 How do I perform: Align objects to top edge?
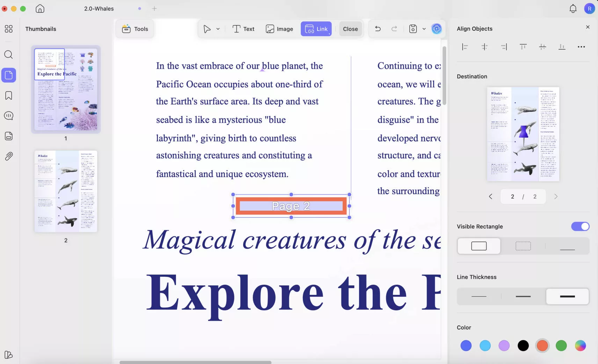(x=523, y=47)
